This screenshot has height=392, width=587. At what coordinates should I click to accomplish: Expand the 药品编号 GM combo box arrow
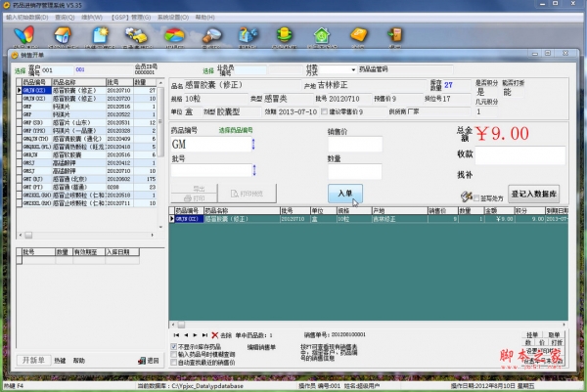click(x=253, y=145)
